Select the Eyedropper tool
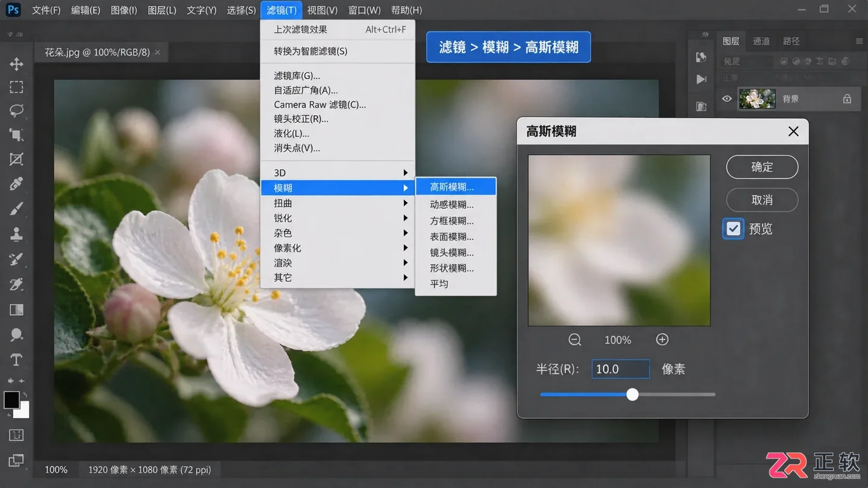 (x=16, y=184)
